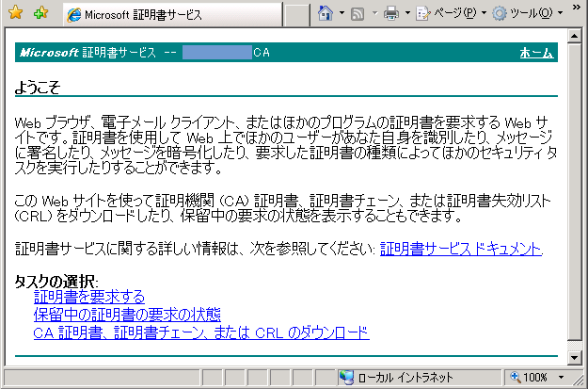The width and height of the screenshot is (588, 389).
Task: Expand the feeds dropdown arrow
Action: (374, 13)
